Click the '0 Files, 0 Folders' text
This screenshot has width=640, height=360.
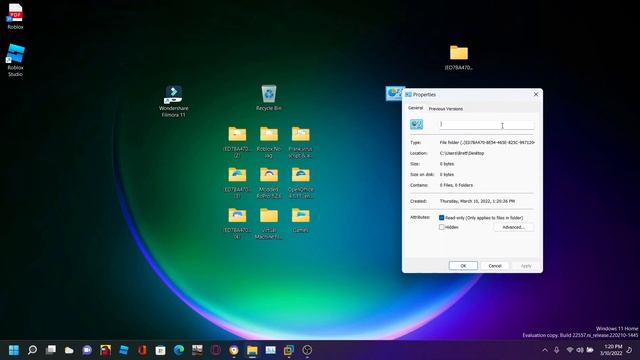[x=456, y=185]
